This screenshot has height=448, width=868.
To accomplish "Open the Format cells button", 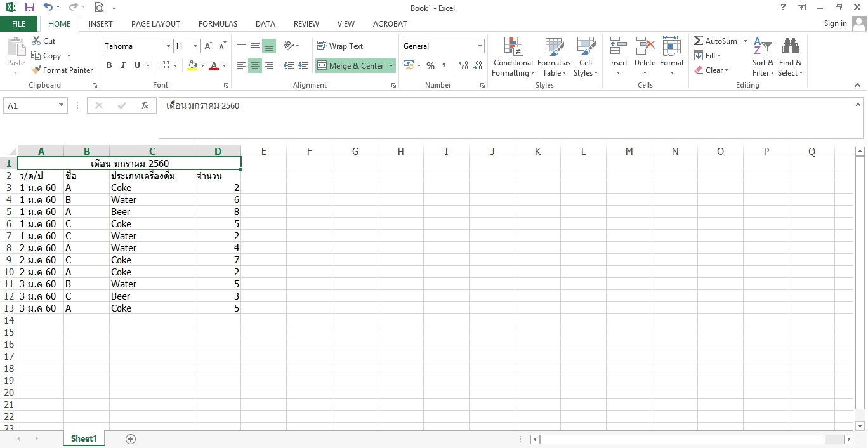I will tap(671, 56).
